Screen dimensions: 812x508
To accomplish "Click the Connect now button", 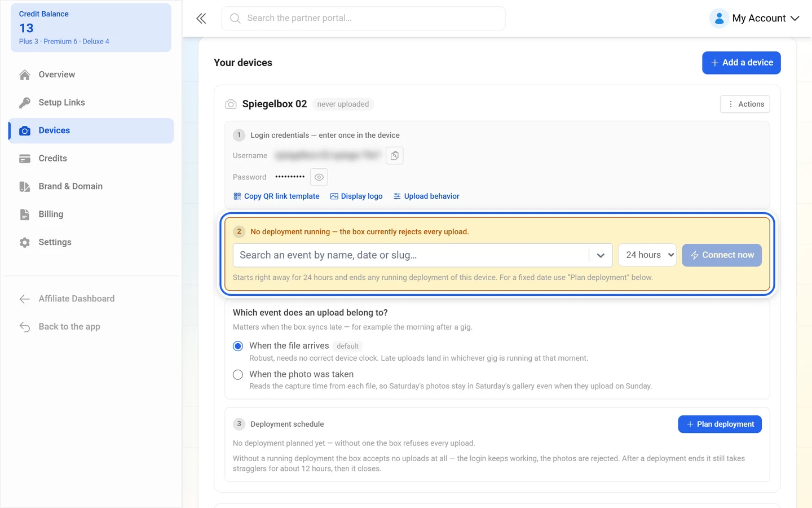I will pyautogui.click(x=722, y=255).
